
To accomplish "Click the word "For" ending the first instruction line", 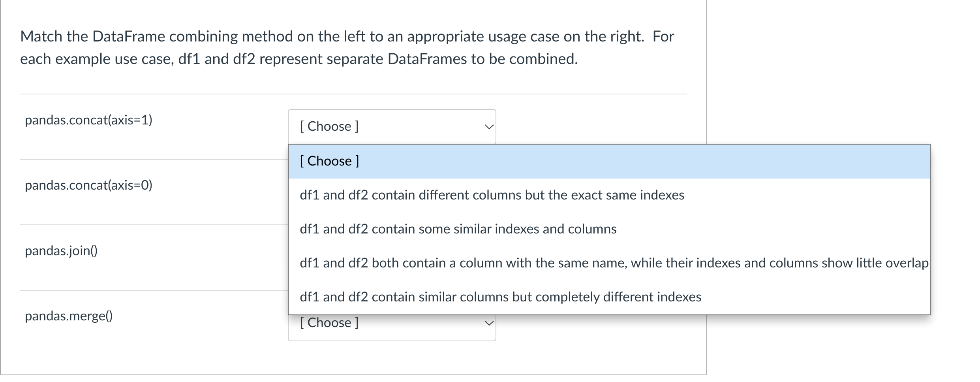I will coord(663,36).
